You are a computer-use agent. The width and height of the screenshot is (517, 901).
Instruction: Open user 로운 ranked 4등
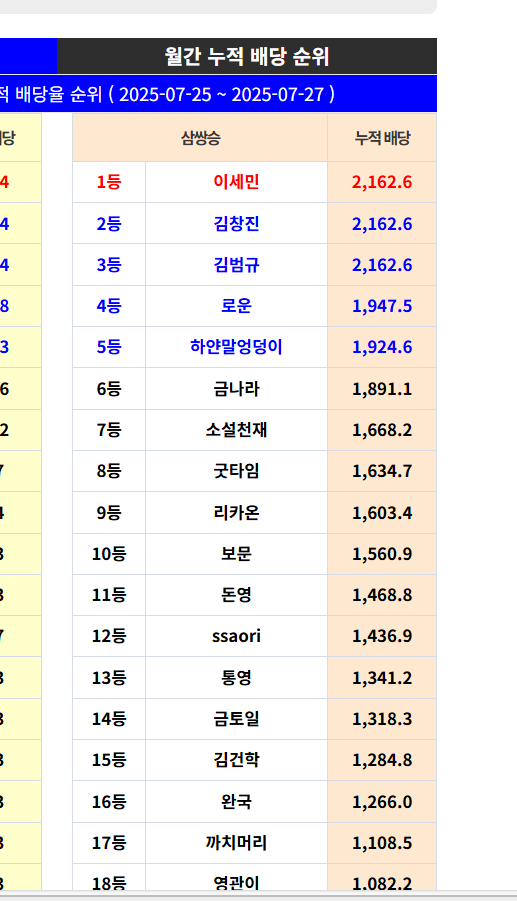point(236,306)
